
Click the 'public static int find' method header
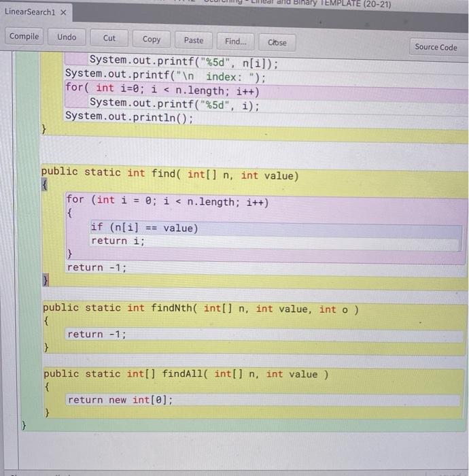(x=170, y=173)
